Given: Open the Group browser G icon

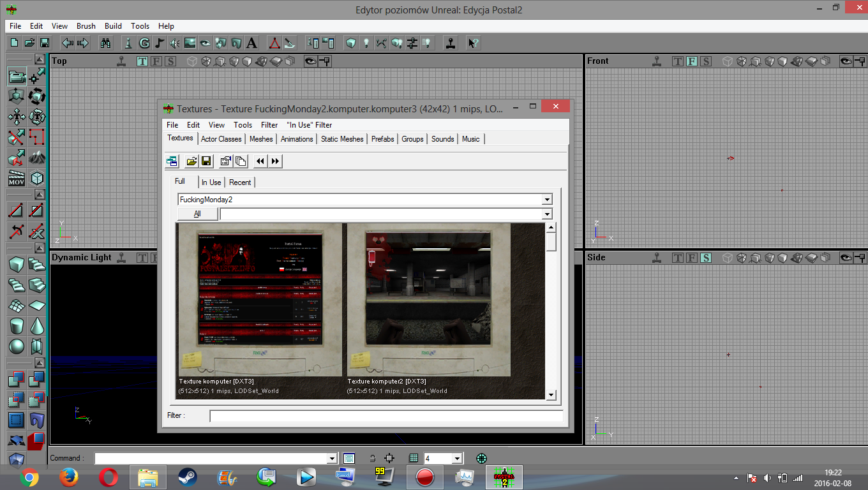Looking at the screenshot, I should point(144,43).
